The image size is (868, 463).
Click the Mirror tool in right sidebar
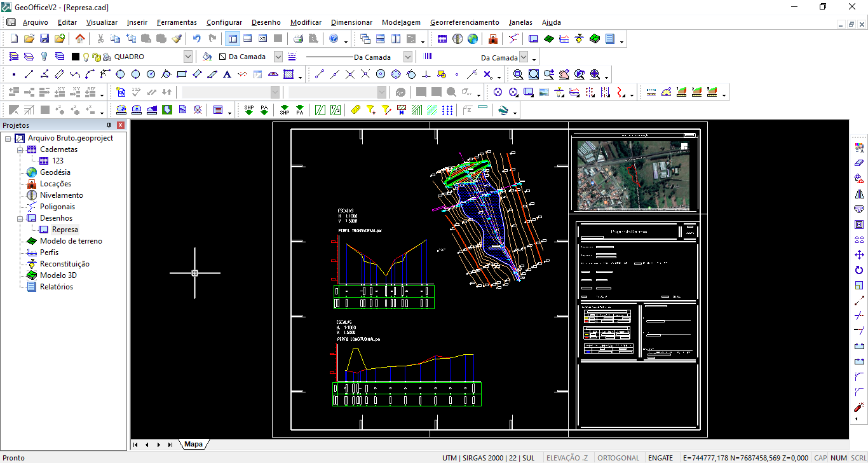click(x=859, y=194)
